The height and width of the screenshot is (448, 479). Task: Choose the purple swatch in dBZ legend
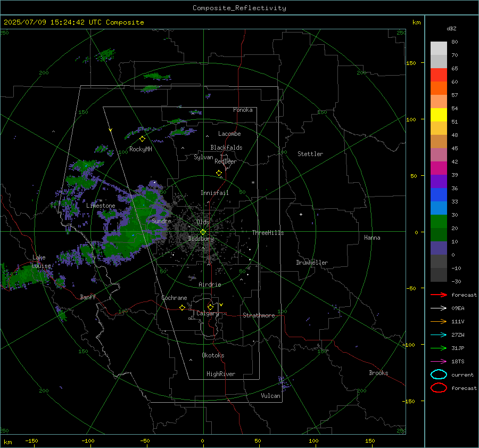pos(439,181)
